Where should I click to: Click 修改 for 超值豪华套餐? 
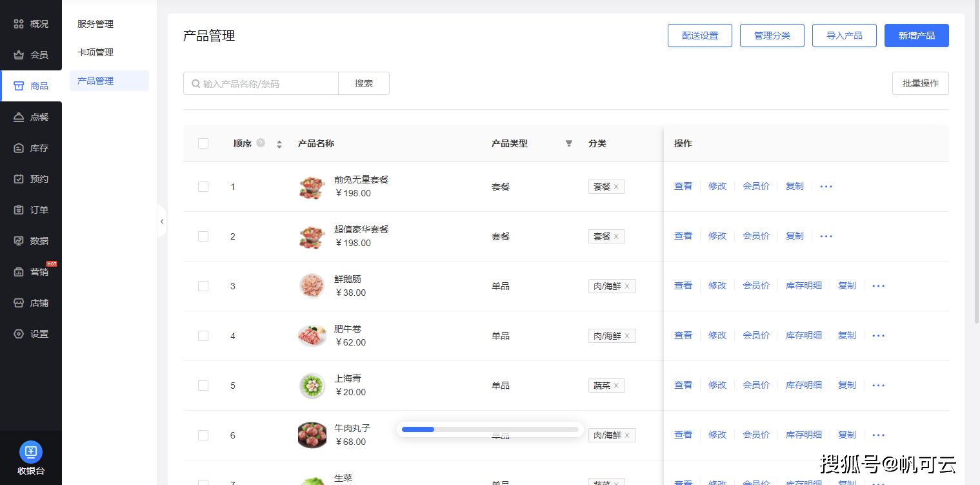click(x=717, y=236)
